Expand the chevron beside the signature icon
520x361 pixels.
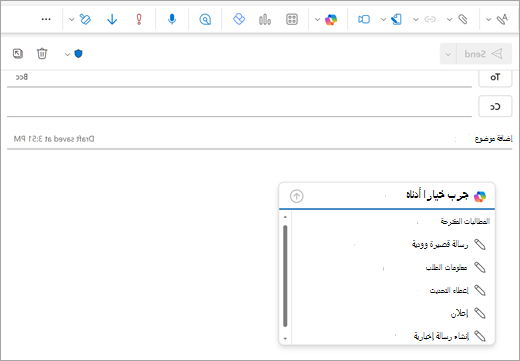[383, 20]
